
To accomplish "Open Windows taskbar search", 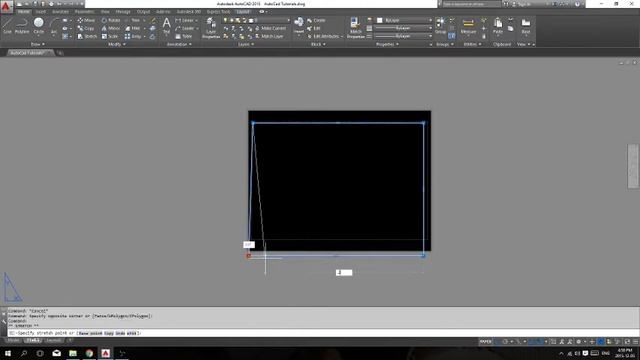I will click(24, 353).
